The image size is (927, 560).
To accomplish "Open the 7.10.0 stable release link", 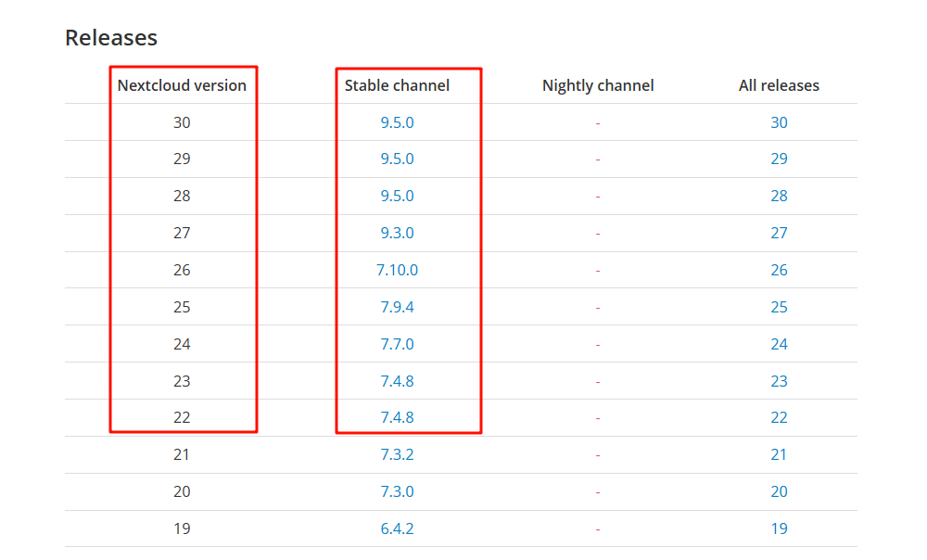I will pos(397,270).
